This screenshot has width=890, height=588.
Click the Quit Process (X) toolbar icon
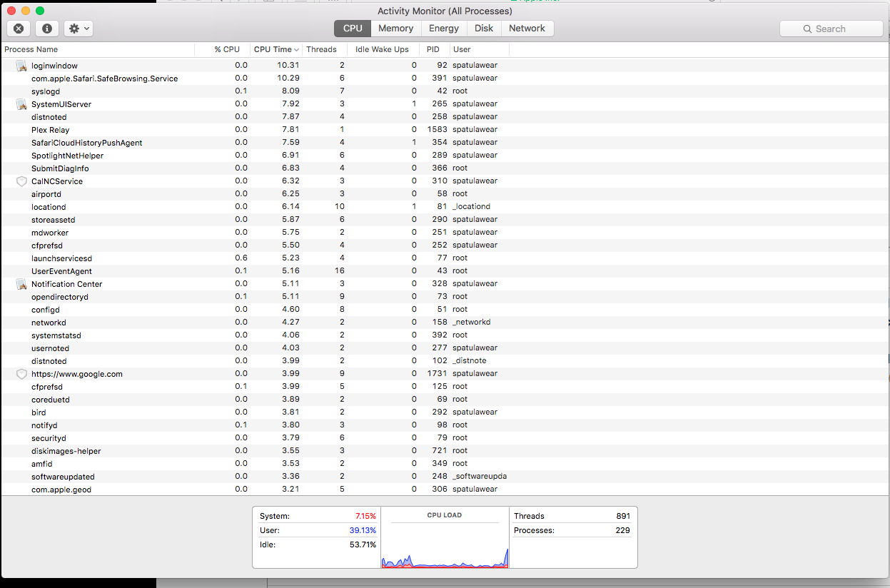tap(19, 29)
